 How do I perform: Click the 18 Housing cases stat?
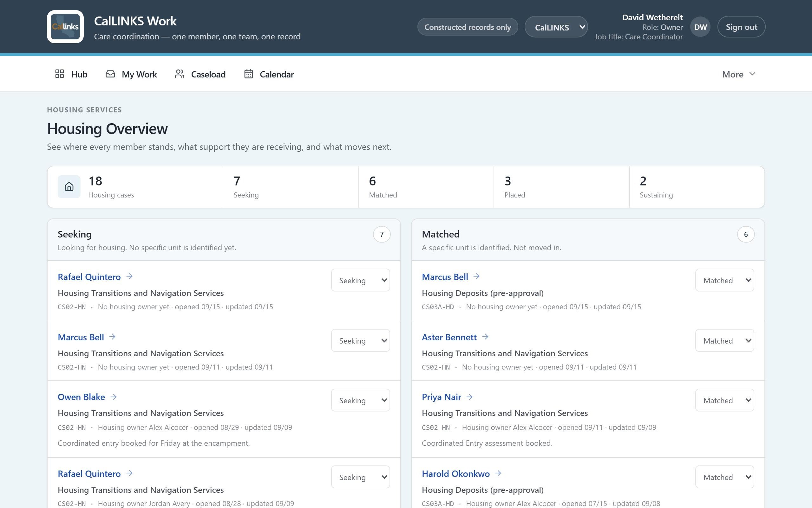[135, 187]
